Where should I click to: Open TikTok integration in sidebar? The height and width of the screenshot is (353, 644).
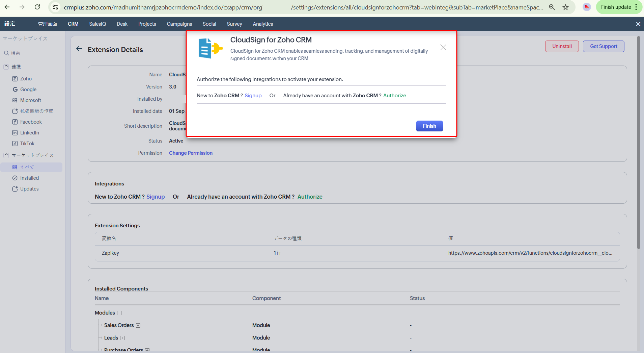click(27, 144)
